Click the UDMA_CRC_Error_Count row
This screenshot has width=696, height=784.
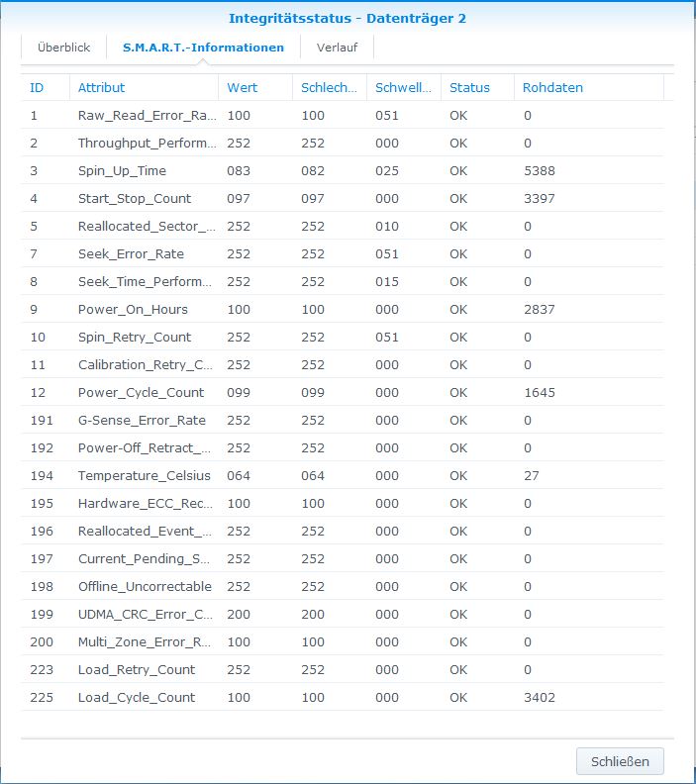146,615
